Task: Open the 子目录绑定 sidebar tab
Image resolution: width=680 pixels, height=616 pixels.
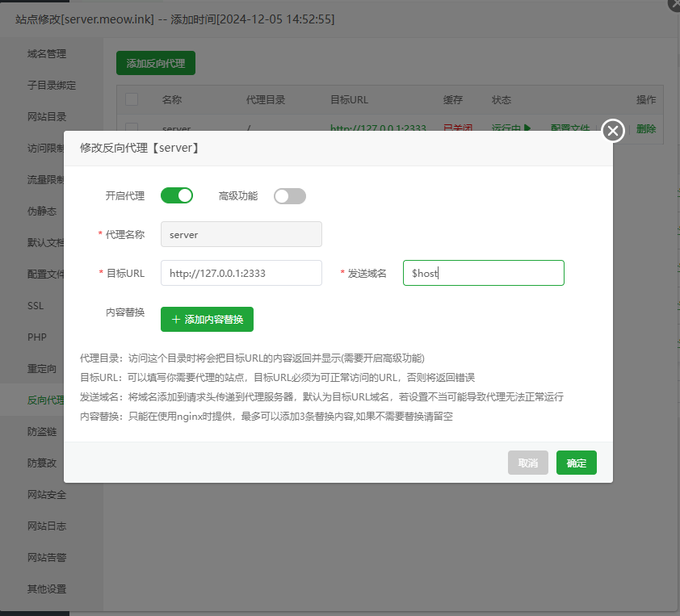Action: coord(52,85)
